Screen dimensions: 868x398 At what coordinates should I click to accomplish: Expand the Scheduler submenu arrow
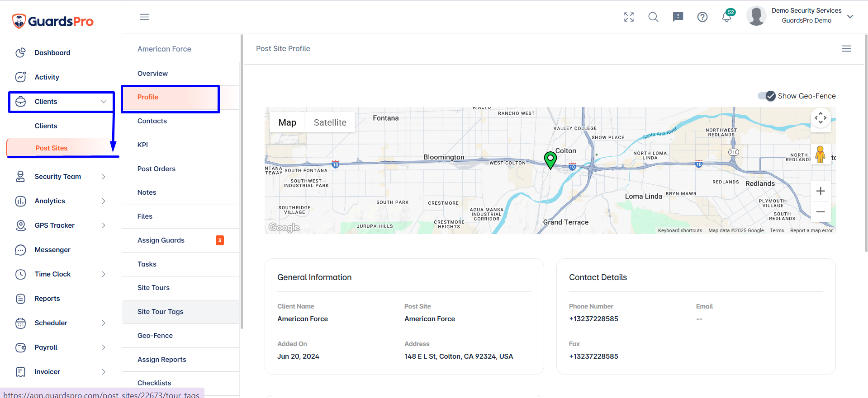pyautogui.click(x=104, y=323)
